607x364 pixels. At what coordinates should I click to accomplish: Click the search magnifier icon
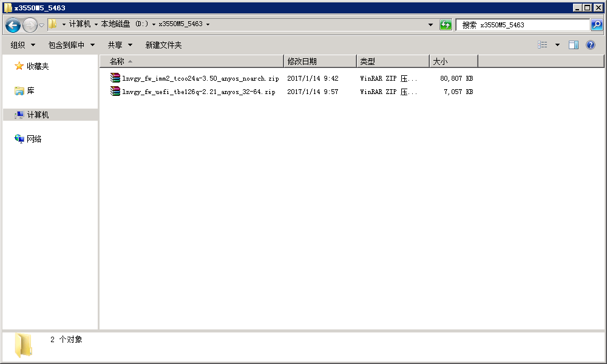tap(597, 25)
